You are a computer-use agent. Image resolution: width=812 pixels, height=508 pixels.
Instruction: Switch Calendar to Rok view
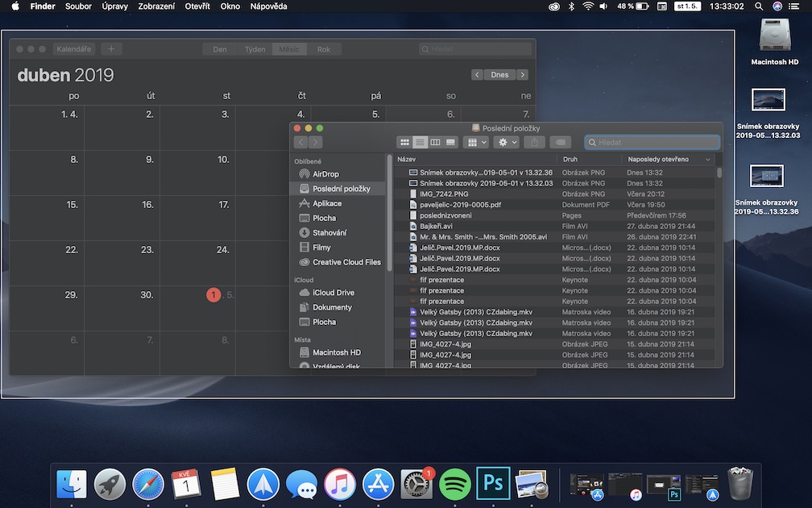click(324, 49)
